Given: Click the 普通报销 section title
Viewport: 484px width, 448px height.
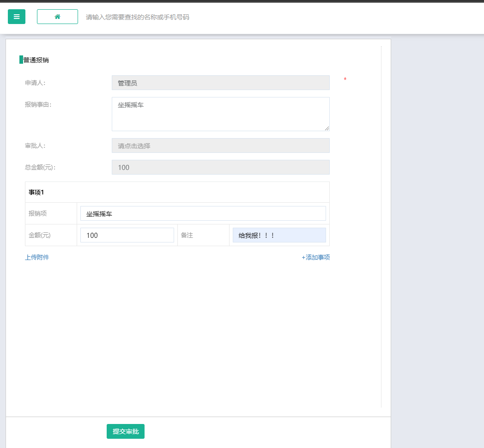Looking at the screenshot, I should click(x=36, y=60).
